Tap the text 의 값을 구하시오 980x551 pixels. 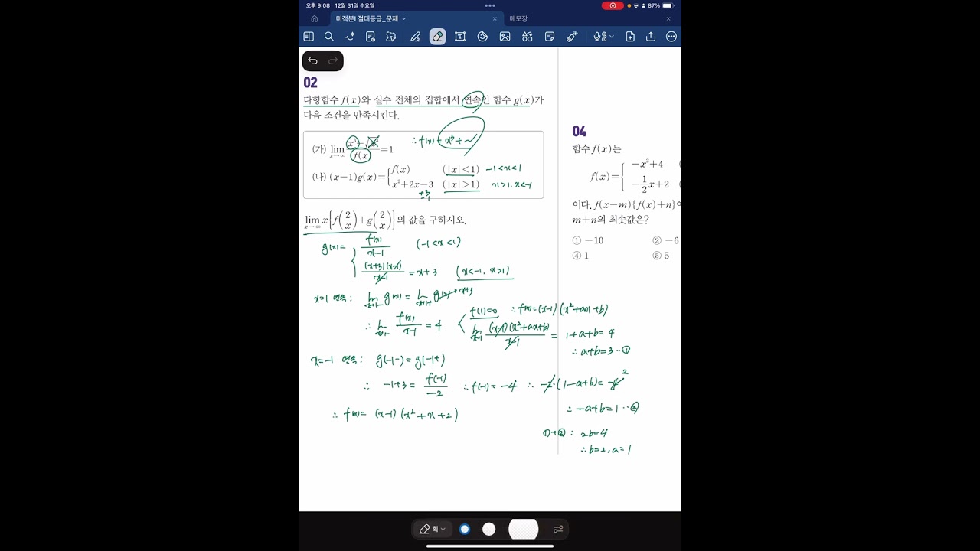click(430, 220)
